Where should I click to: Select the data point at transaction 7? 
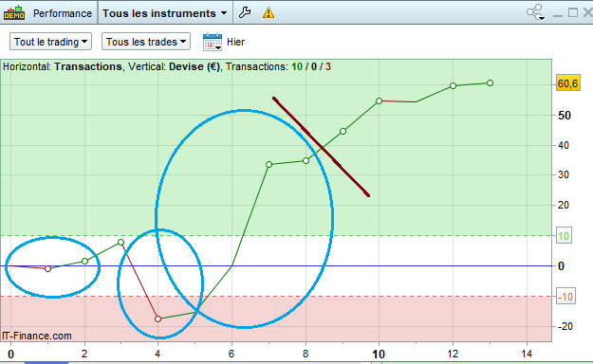(269, 164)
